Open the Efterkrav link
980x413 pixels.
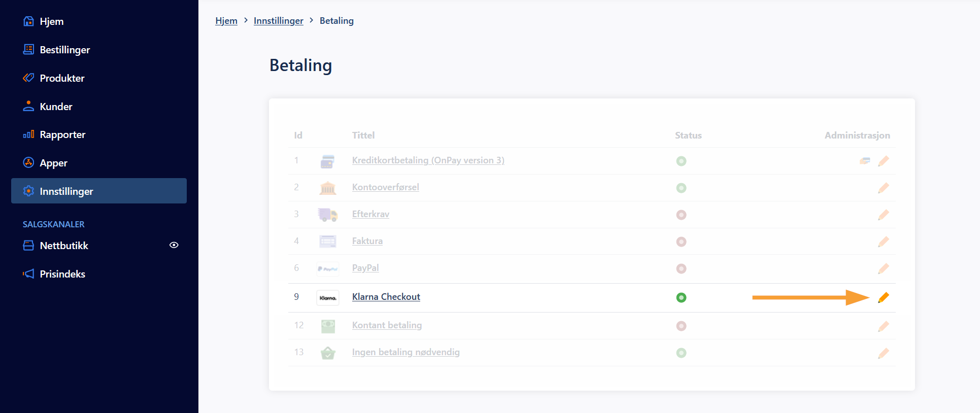coord(371,214)
